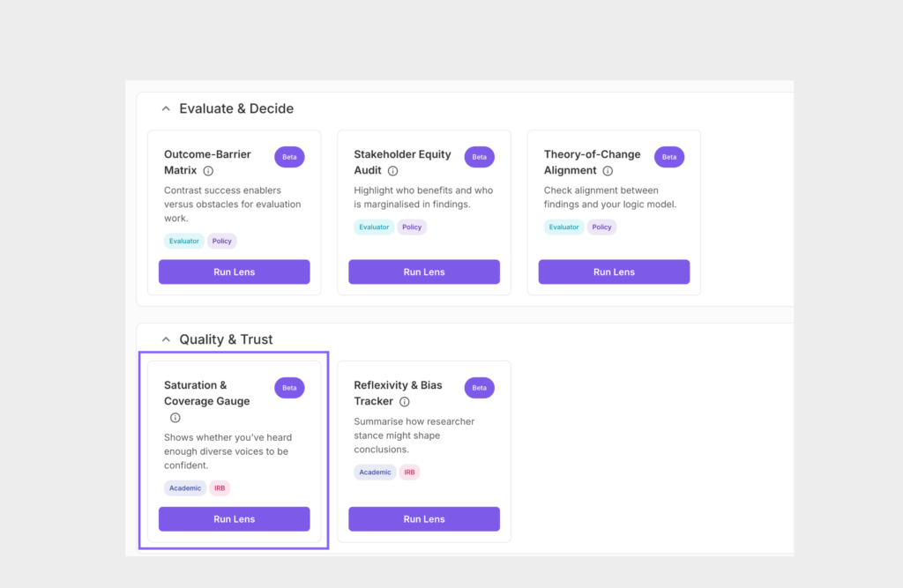The height and width of the screenshot is (588, 903).
Task: Select Evaluator tag on Outcome-Barrier Matrix card
Action: [x=184, y=241]
